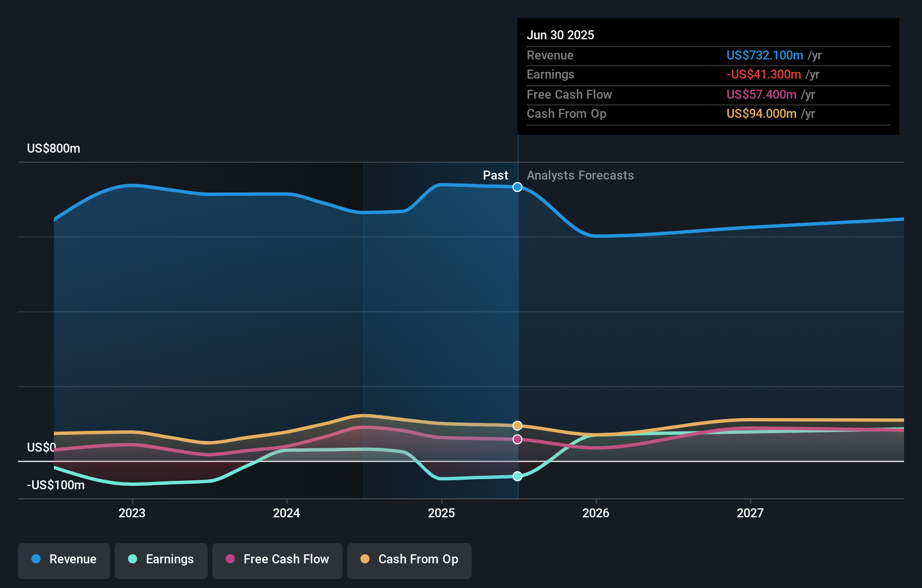Select the orange Cash From Op marker

pos(517,425)
